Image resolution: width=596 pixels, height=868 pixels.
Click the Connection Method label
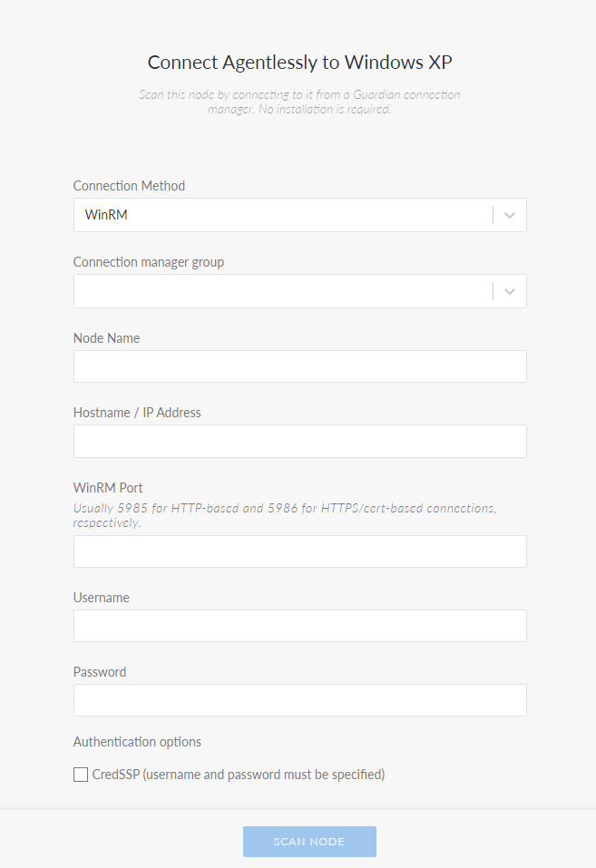pyautogui.click(x=129, y=186)
